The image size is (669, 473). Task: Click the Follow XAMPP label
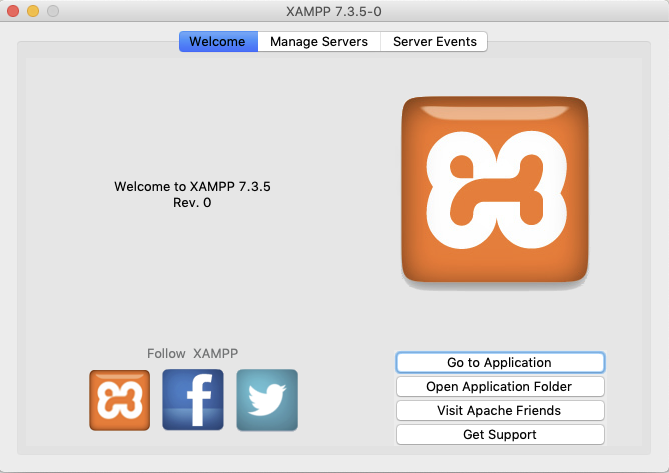(x=192, y=353)
